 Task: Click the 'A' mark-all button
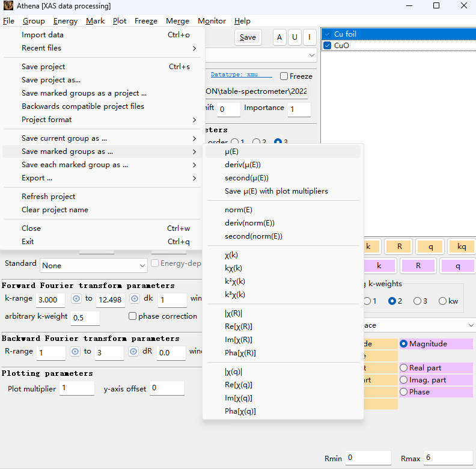(x=279, y=37)
